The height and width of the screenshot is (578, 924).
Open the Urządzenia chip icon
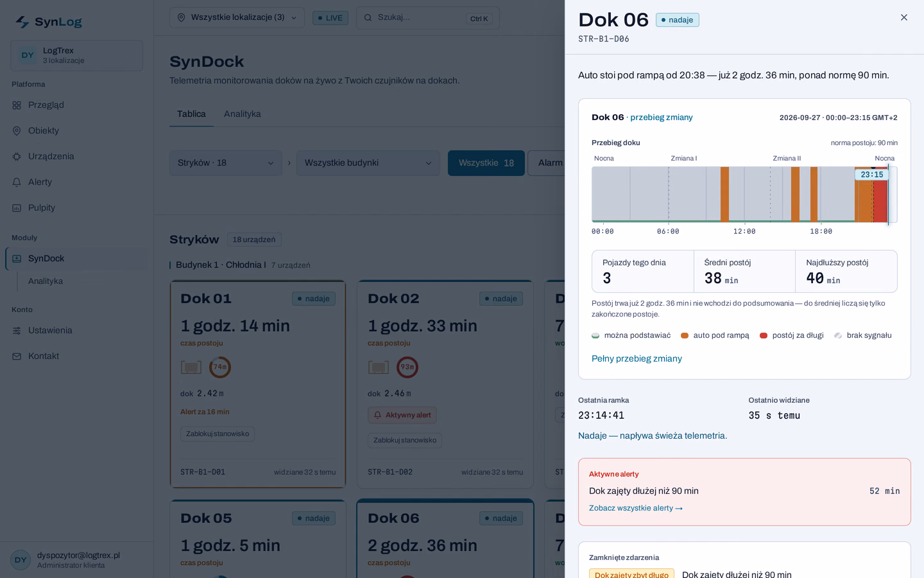coord(17,157)
